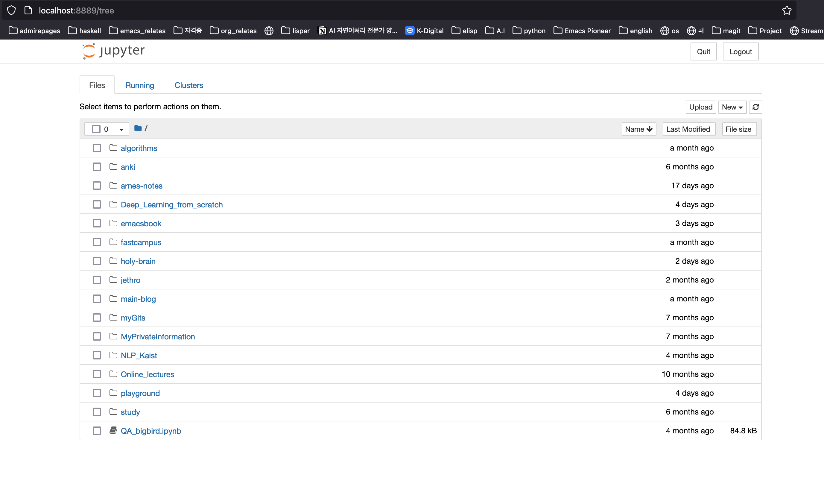The image size is (824, 504).
Task: Click the Upload button
Action: [701, 107]
